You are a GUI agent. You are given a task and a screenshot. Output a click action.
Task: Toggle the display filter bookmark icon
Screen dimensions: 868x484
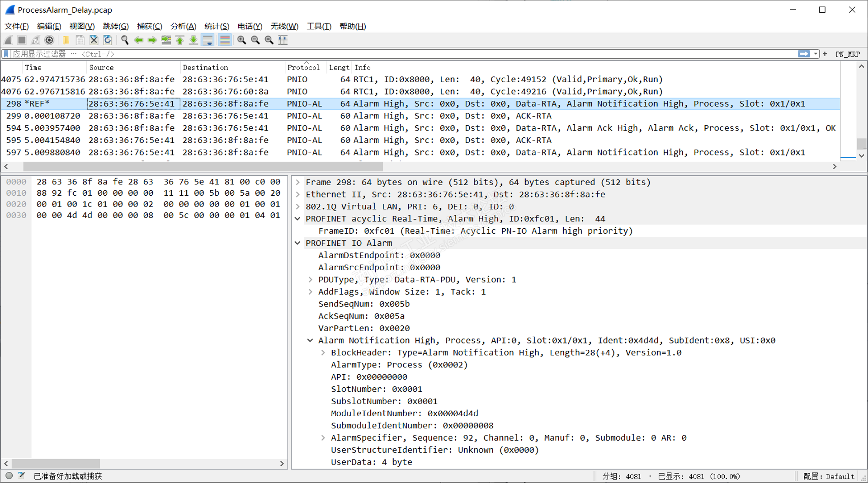[6, 54]
